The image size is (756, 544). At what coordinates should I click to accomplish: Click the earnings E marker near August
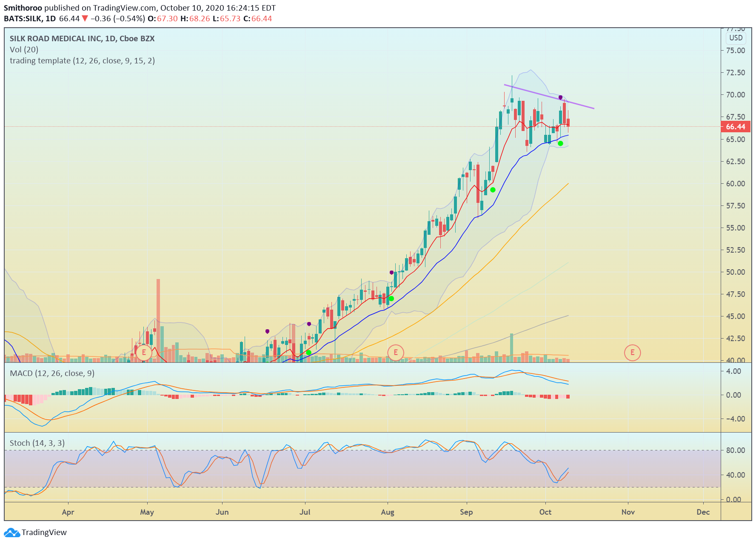[396, 353]
